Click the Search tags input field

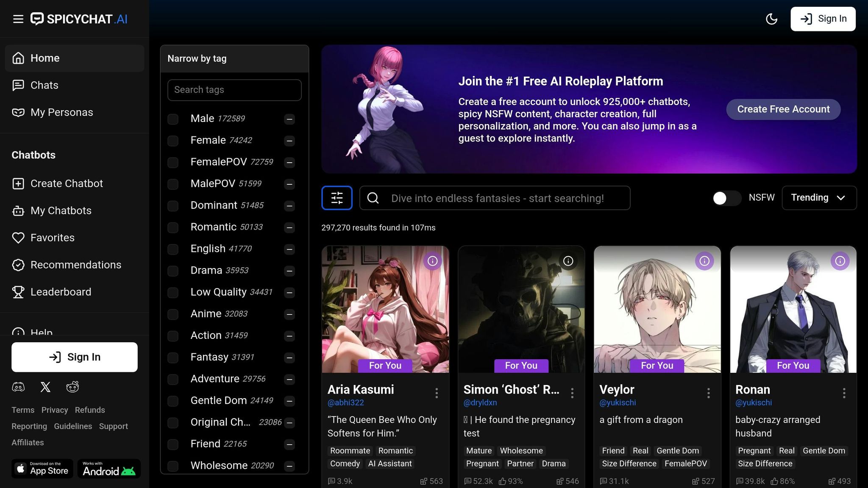[234, 90]
